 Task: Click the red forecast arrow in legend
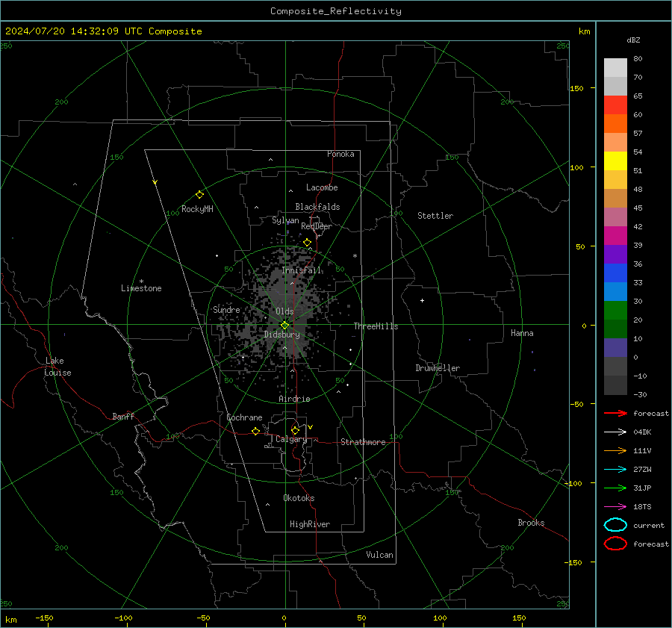point(615,413)
